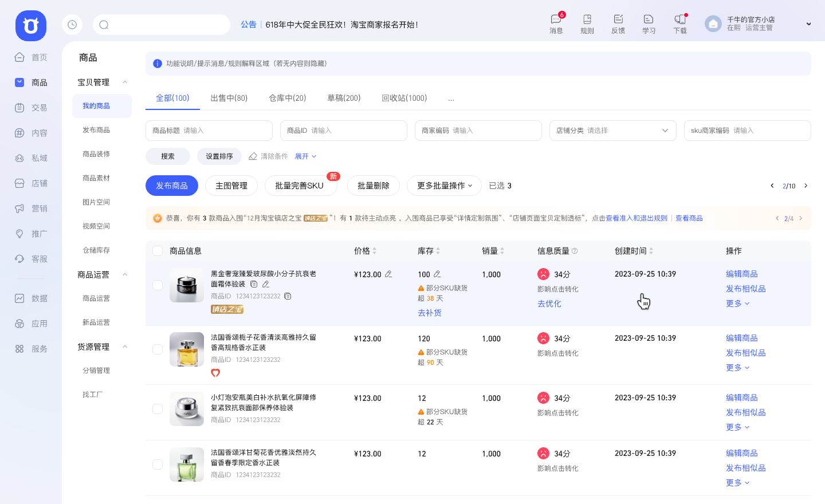Click the 发布商品 button
Viewport: 825px width, 504px height.
click(171, 186)
